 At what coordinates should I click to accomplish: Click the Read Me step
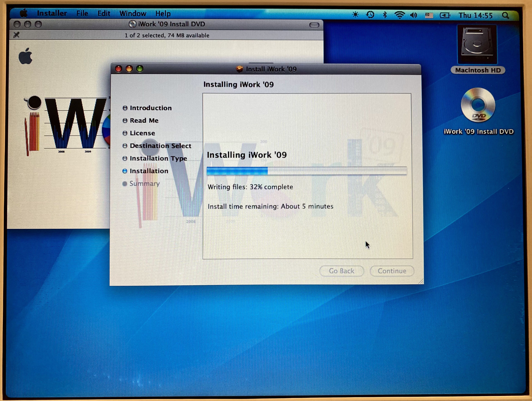pyautogui.click(x=140, y=120)
